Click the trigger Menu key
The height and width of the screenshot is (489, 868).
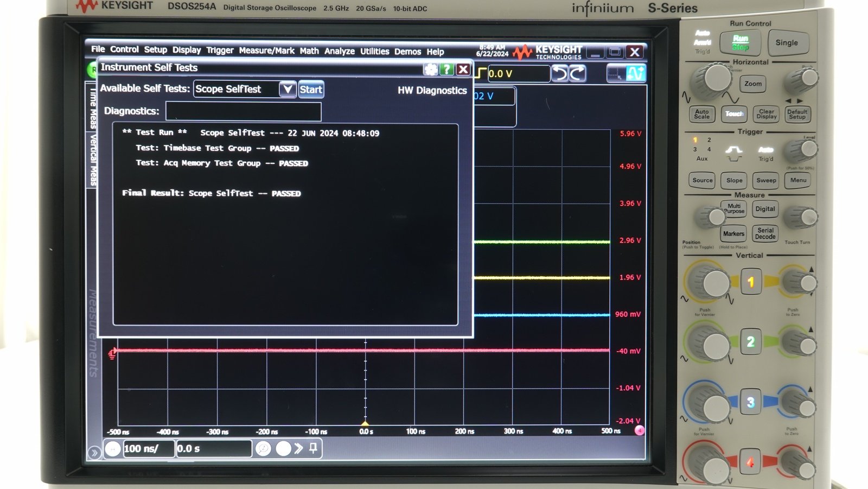798,180
